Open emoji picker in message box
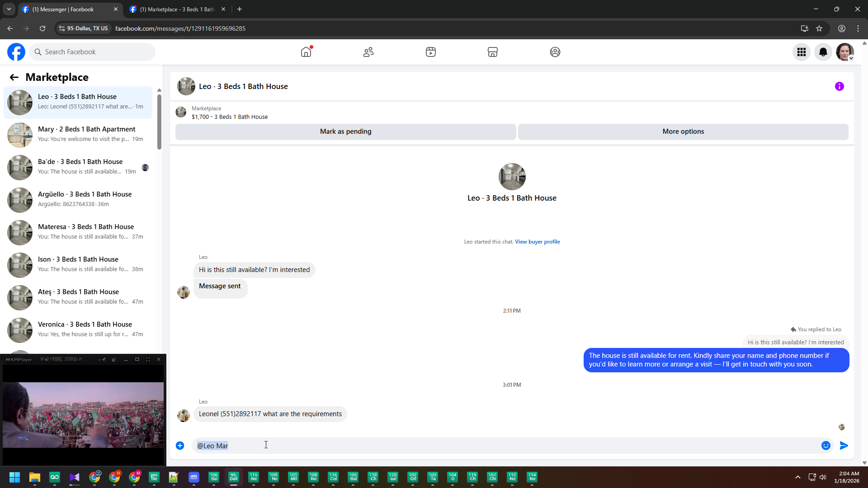This screenshot has width=868, height=488. point(826,446)
